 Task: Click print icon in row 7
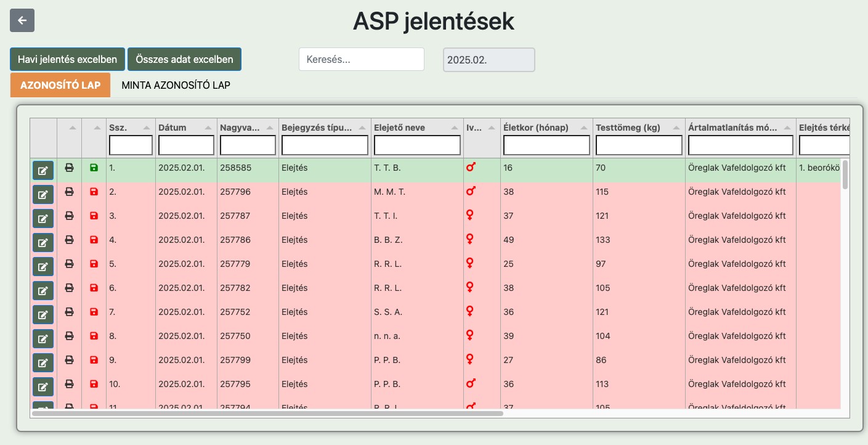pos(70,312)
